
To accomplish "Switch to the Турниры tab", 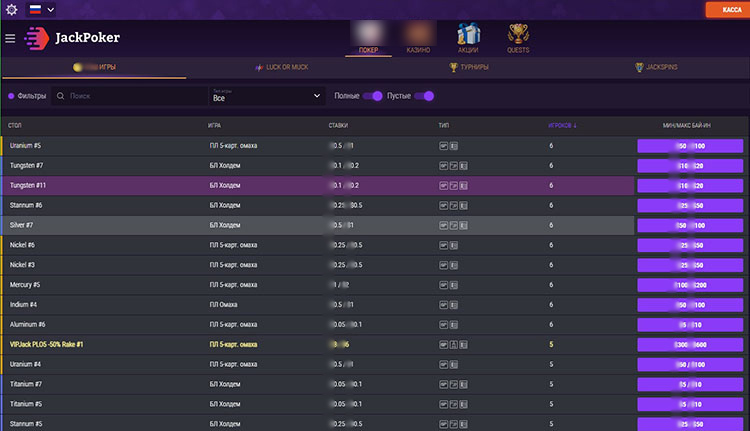I will pos(467,67).
